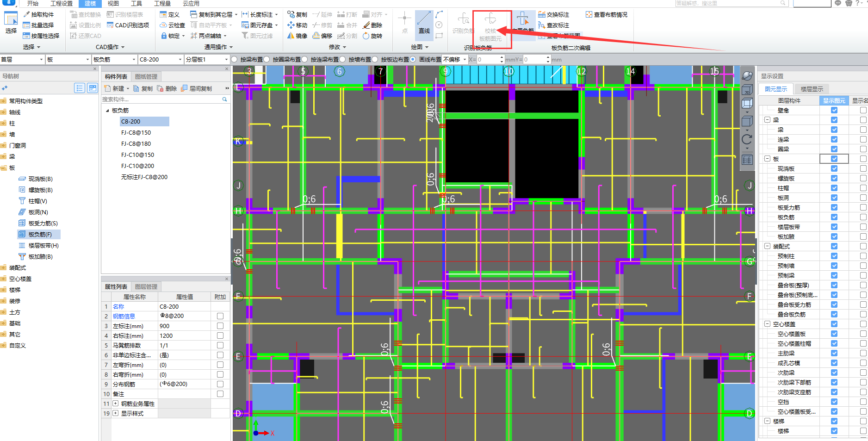Toggle 附加 checkbox for 左标注(mm) row
868x441 pixels.
(x=220, y=326)
